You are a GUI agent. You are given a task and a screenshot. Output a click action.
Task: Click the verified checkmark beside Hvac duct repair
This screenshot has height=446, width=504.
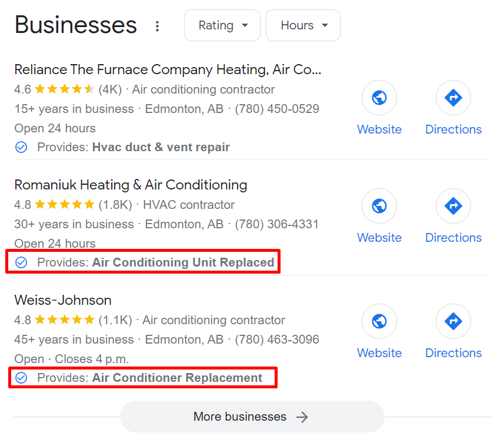pos(21,147)
